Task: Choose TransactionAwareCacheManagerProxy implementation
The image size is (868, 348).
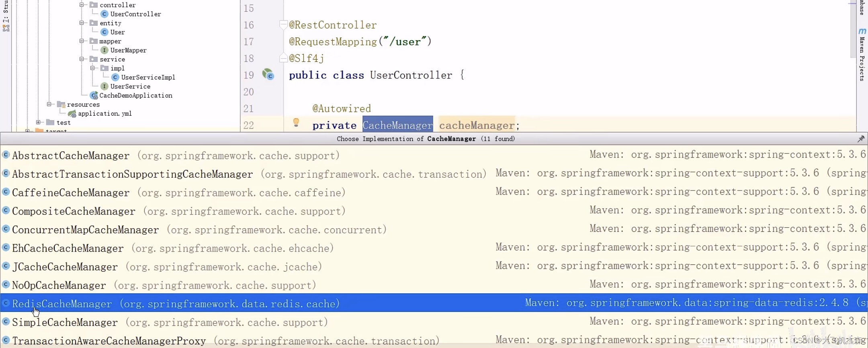Action: [434, 340]
